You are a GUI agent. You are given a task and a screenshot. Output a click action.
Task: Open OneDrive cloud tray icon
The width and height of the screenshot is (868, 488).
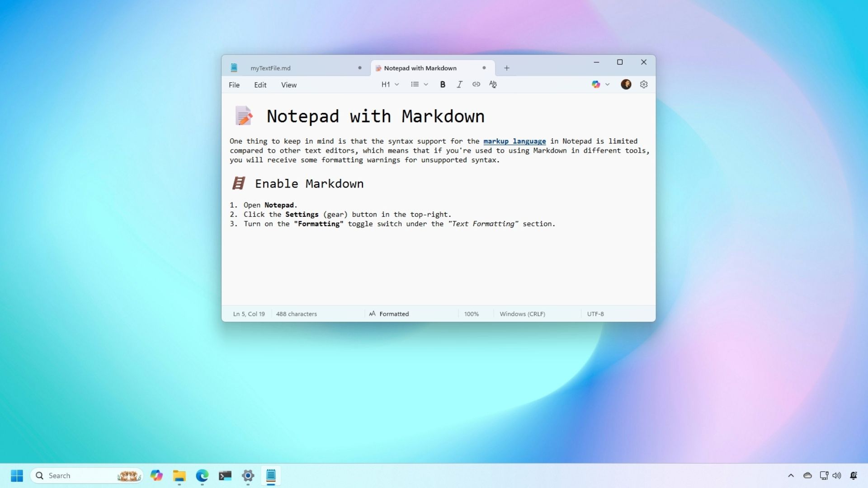point(807,476)
